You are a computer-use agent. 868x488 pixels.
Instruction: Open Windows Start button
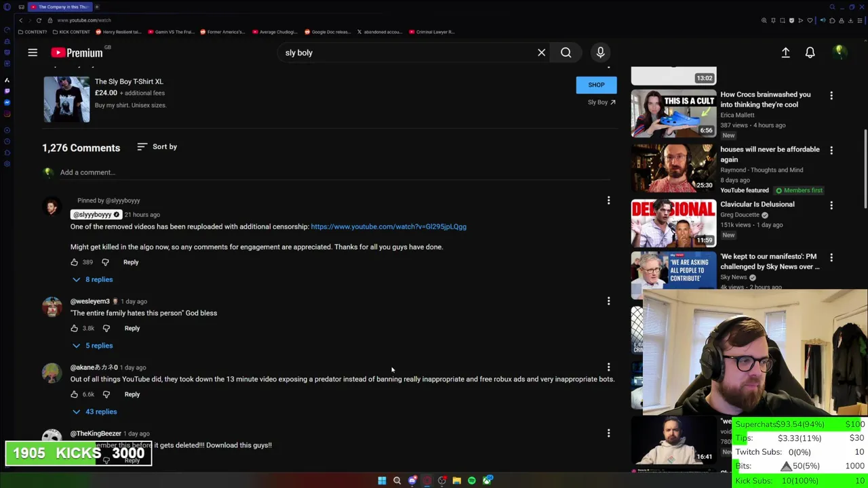click(382, 481)
